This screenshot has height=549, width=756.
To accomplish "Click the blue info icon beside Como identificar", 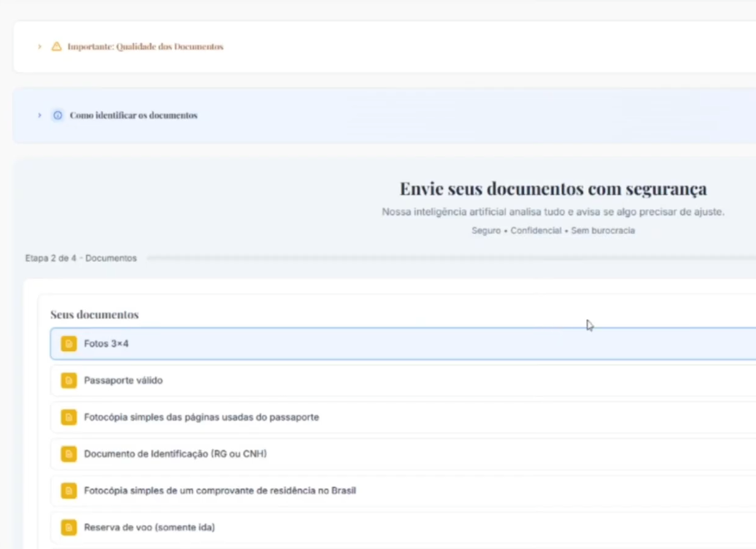I will (58, 115).
